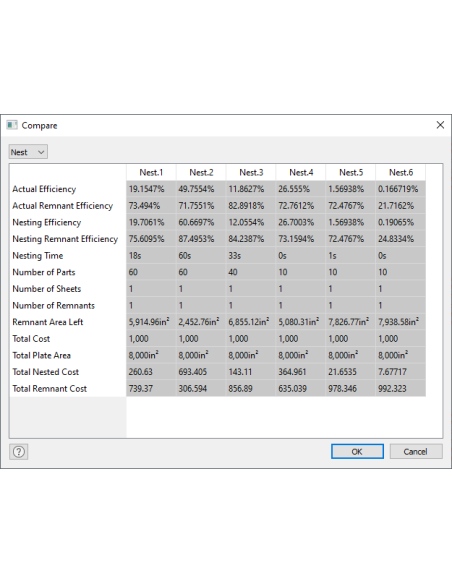Select the 5,914.96in² Remnant Area cell
This screenshot has width=452, height=584.
151,322
